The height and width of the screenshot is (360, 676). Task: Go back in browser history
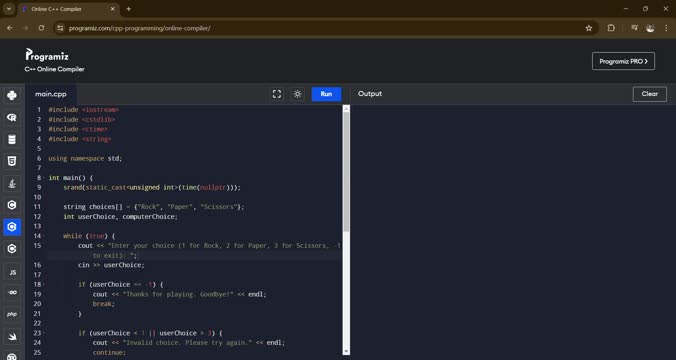coord(9,28)
